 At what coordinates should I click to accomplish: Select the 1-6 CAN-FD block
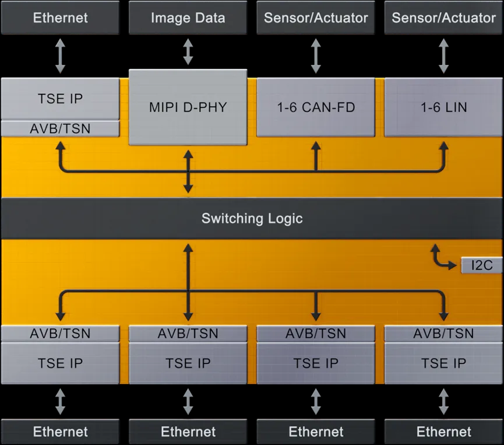click(316, 107)
